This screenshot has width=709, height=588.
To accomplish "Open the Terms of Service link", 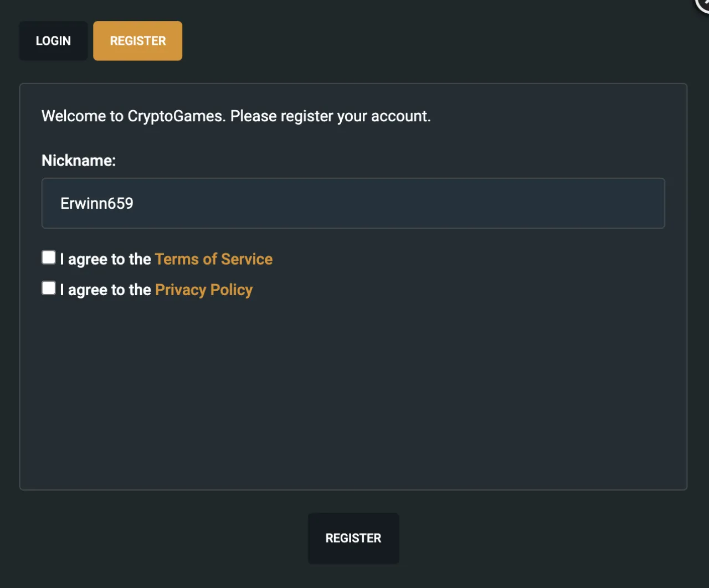I will (214, 259).
